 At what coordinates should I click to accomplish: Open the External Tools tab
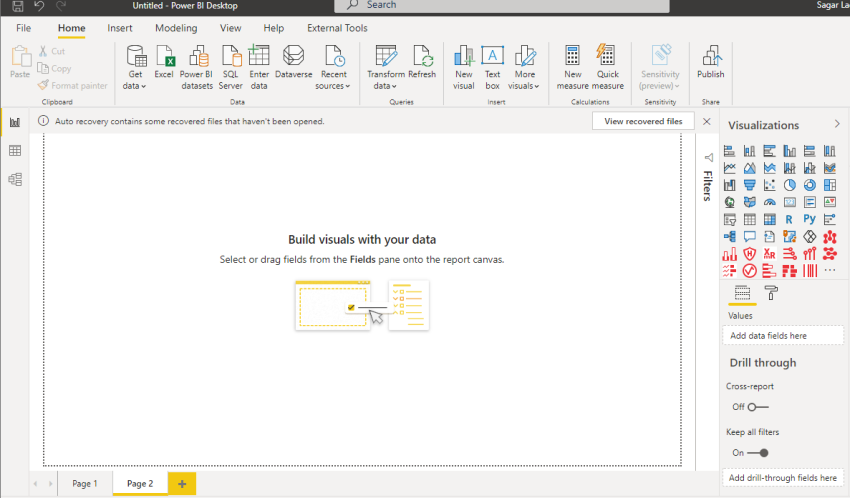[x=337, y=28]
